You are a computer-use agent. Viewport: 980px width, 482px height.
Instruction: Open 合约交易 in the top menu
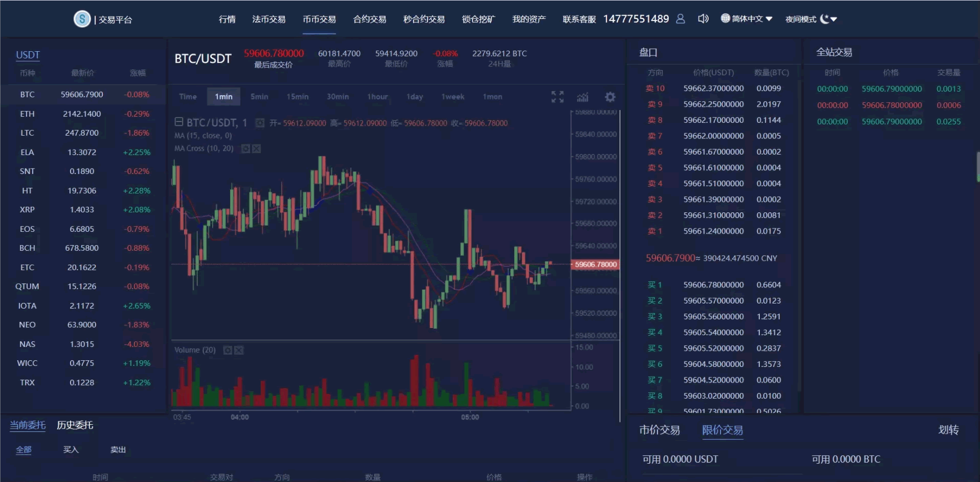coord(370,19)
